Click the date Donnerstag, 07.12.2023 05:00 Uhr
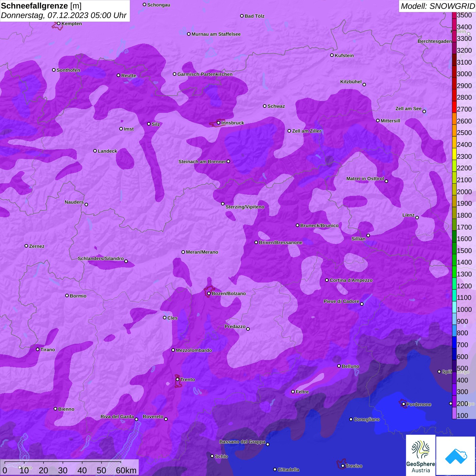The image size is (476, 476). [x=64, y=15]
